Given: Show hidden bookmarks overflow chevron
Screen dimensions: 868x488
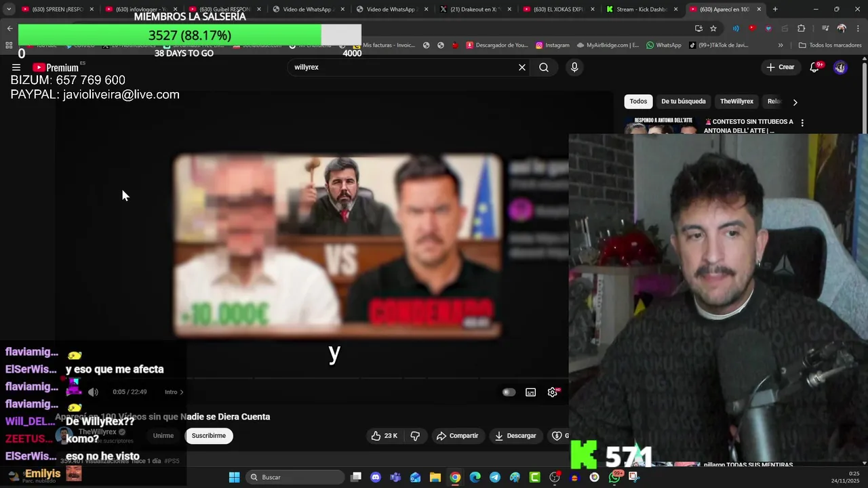Looking at the screenshot, I should (781, 45).
